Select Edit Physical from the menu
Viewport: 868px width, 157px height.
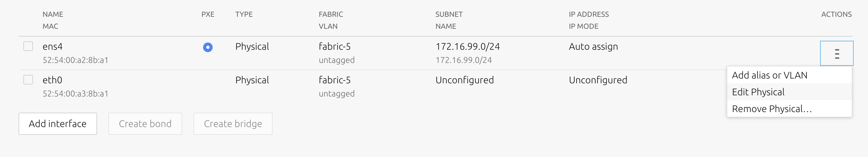758,92
